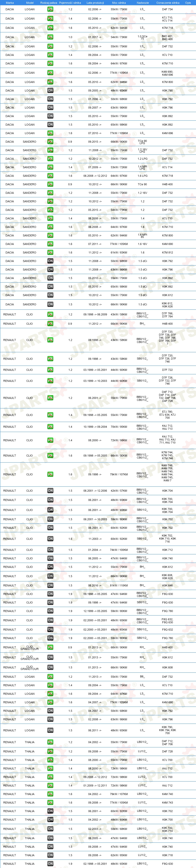The image size is (196, 868).
Task: Click diesel ON icon in Dacia Logan K9K 790 row
Action: [x=50, y=90]
